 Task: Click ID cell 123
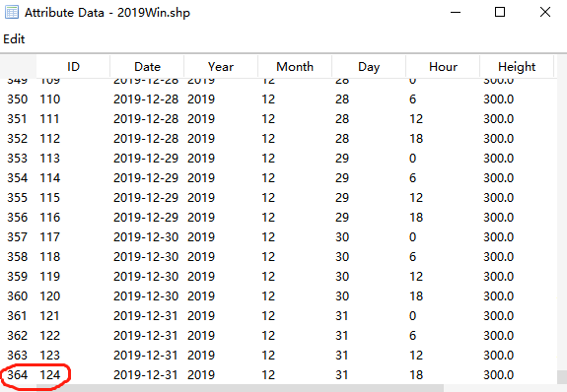(x=50, y=356)
